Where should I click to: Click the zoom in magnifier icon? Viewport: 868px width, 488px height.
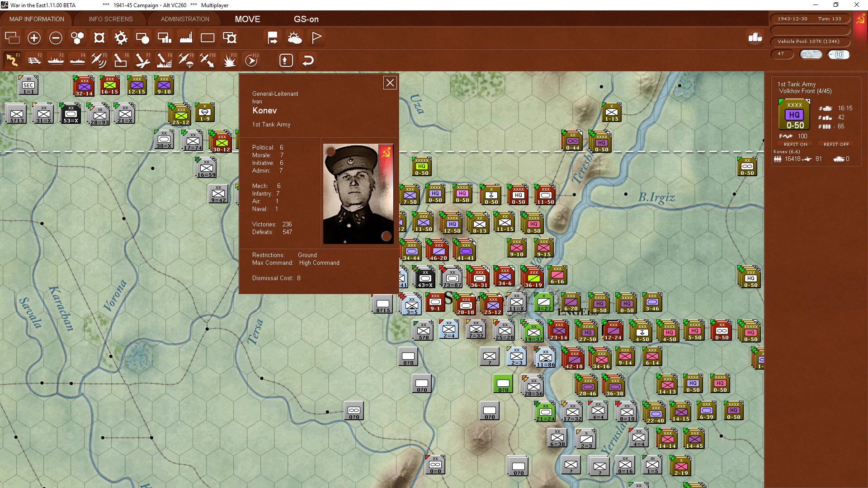[x=34, y=38]
